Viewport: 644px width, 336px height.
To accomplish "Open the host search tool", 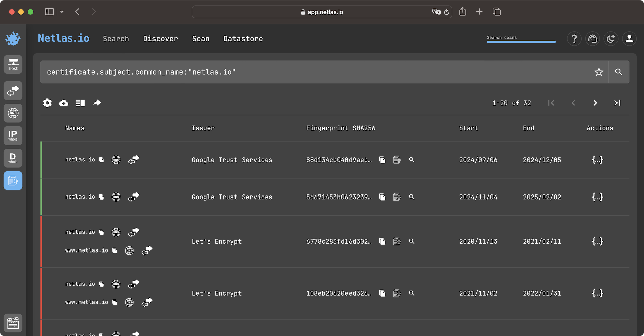I will coord(13,64).
